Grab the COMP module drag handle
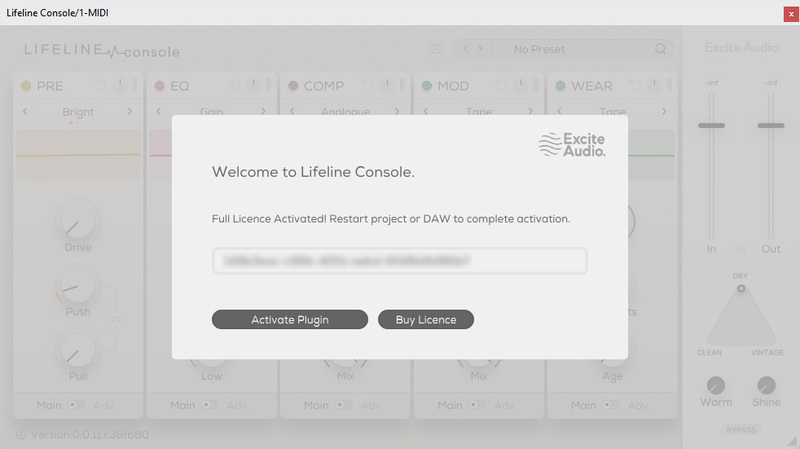This screenshot has width=800, height=449. tap(402, 85)
